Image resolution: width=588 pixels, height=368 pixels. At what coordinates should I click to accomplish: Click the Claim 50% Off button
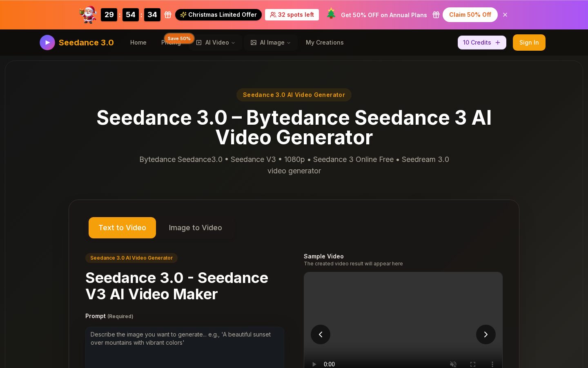pos(470,15)
